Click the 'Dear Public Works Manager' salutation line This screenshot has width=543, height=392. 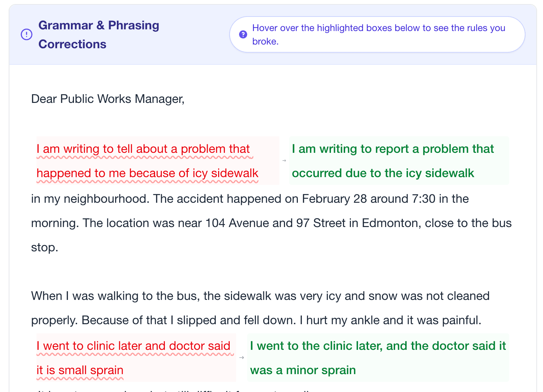tap(107, 99)
